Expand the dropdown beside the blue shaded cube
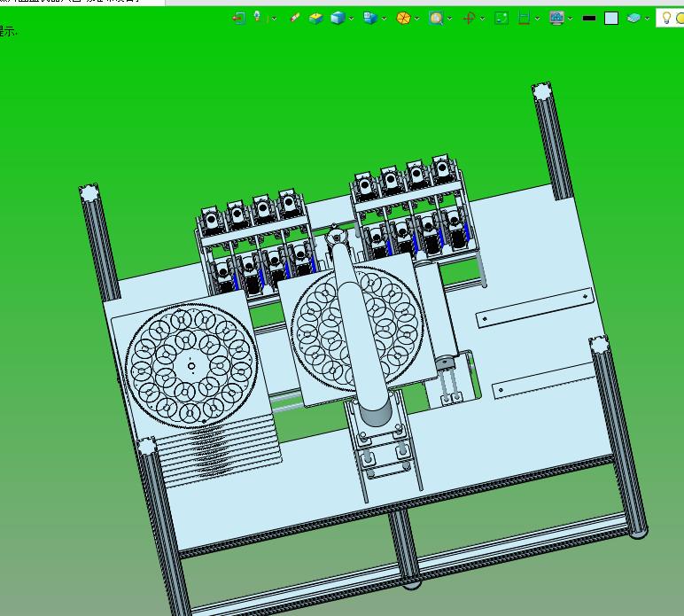 click(x=351, y=19)
